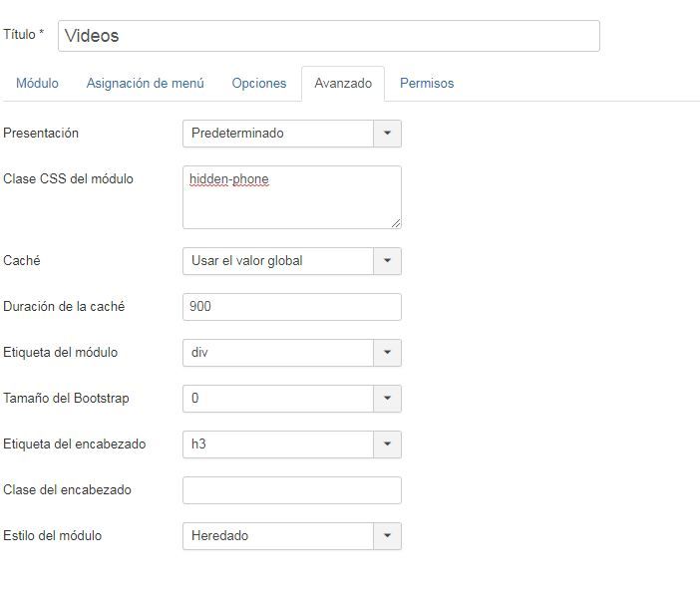Click the Etiqueta del encabezado label
This screenshot has width=700, height=590.
(74, 444)
